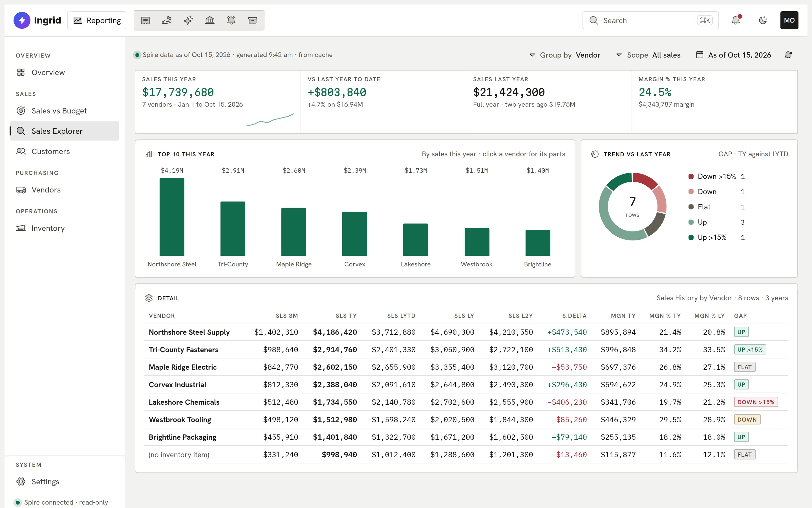The image size is (812, 508).
Task: Click the Down >15% red legend swatch
Action: (x=691, y=176)
